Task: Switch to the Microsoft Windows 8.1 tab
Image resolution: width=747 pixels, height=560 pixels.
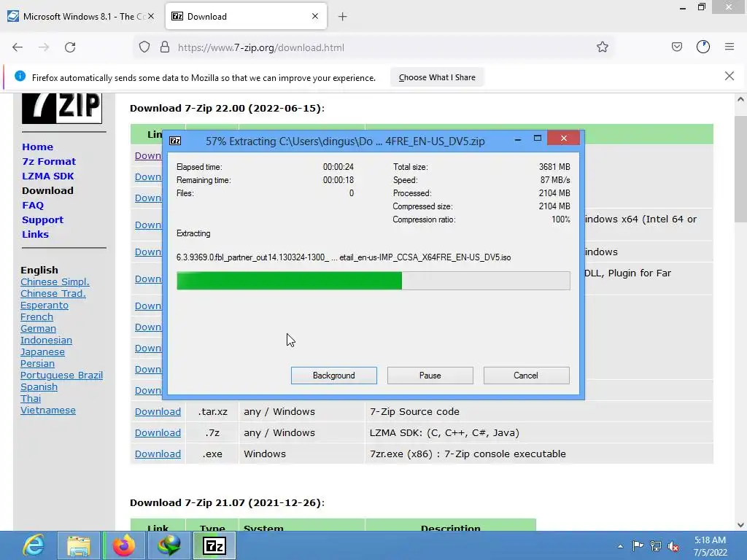Action: pos(82,17)
